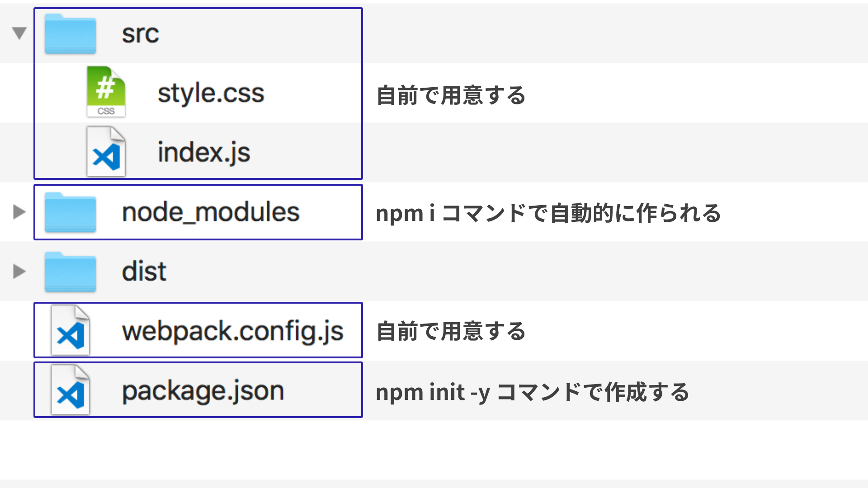Click the src folder icon

[x=70, y=34]
